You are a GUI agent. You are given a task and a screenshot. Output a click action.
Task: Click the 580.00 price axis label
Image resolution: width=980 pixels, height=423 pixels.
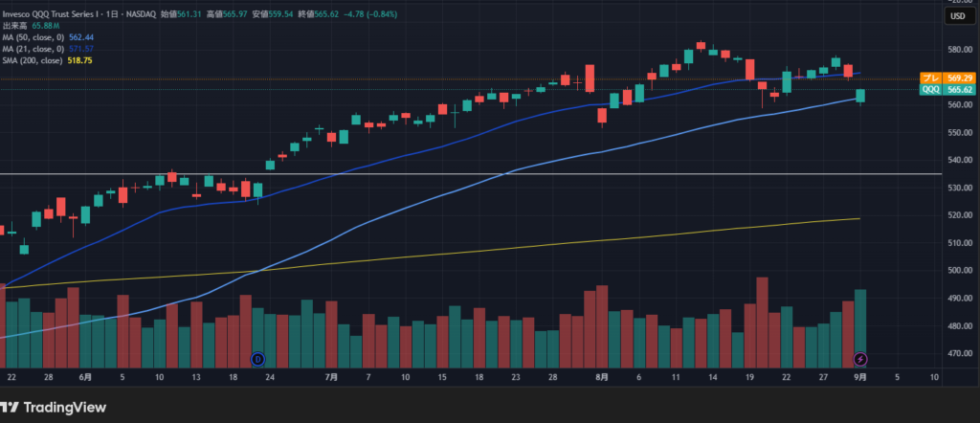[x=960, y=50]
